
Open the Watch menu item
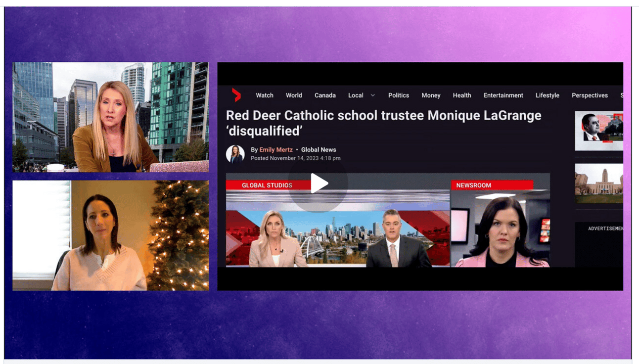265,95
